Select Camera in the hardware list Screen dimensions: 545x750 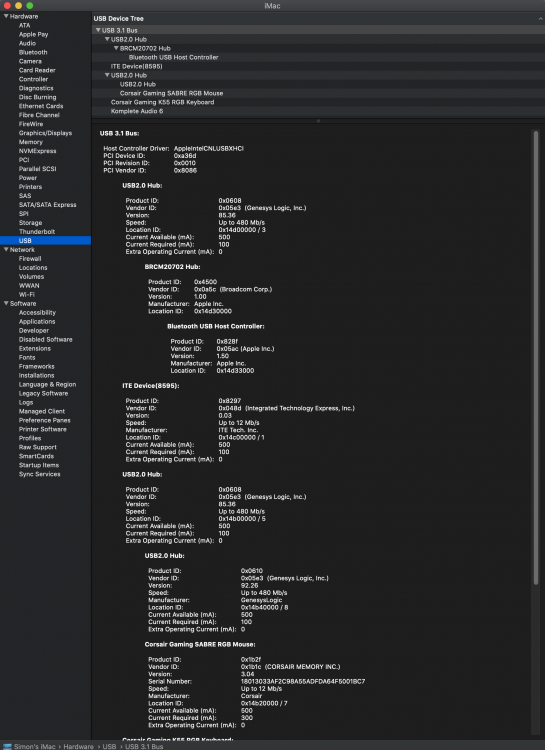pyautogui.click(x=30, y=61)
